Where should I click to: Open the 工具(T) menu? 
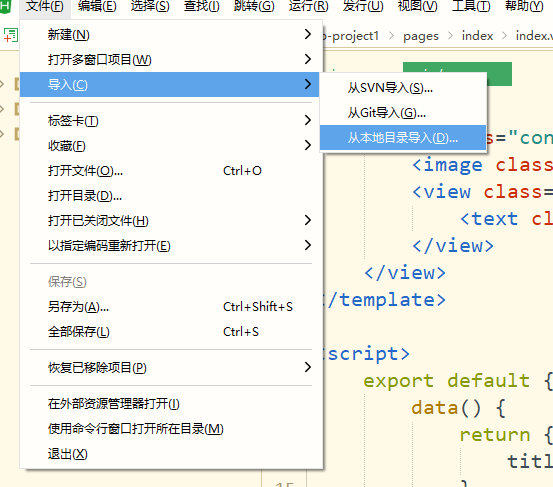pyautogui.click(x=471, y=6)
